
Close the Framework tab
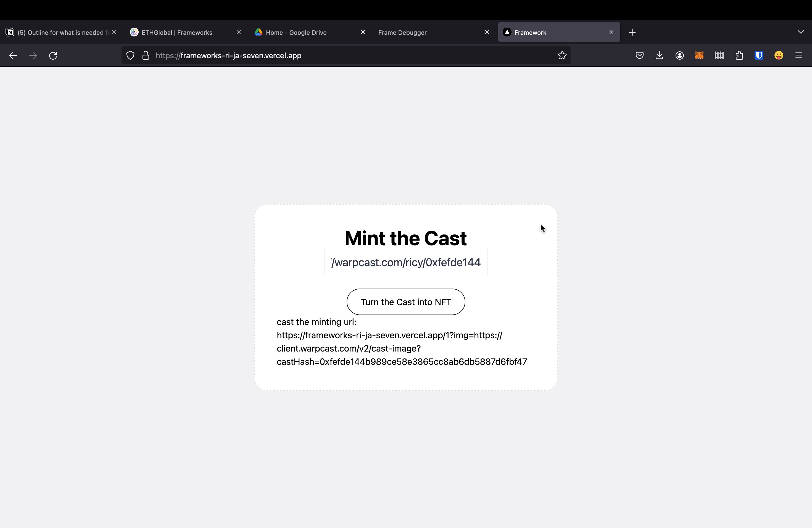point(611,32)
